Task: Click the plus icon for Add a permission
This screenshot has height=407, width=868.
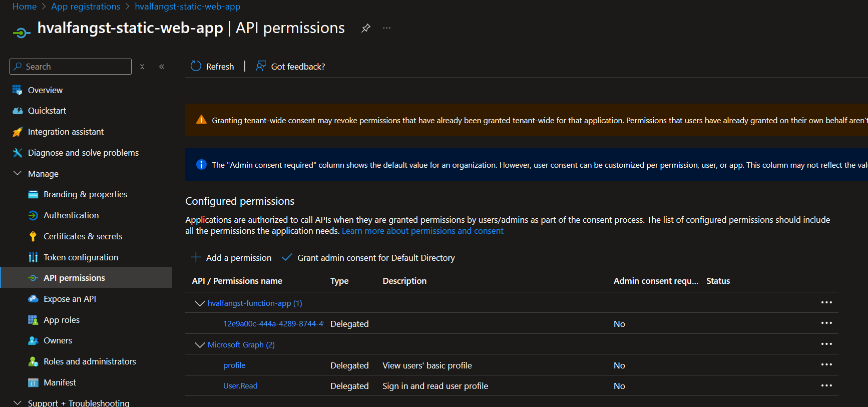Action: tap(196, 257)
